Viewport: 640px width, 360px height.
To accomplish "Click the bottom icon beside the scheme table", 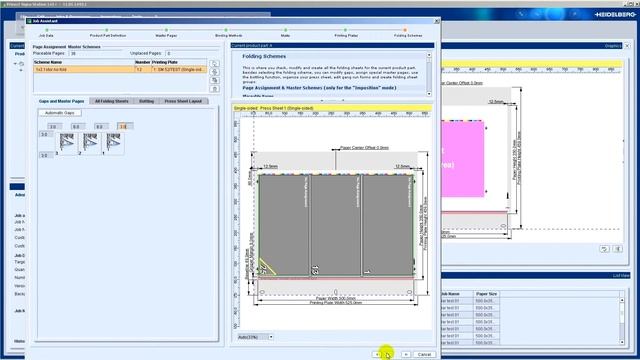I will click(214, 89).
